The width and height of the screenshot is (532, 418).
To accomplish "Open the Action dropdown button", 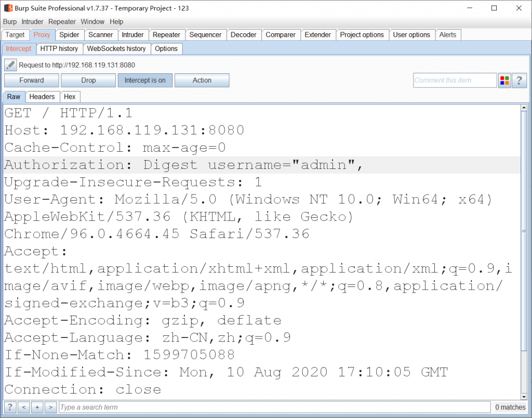I will point(202,81).
